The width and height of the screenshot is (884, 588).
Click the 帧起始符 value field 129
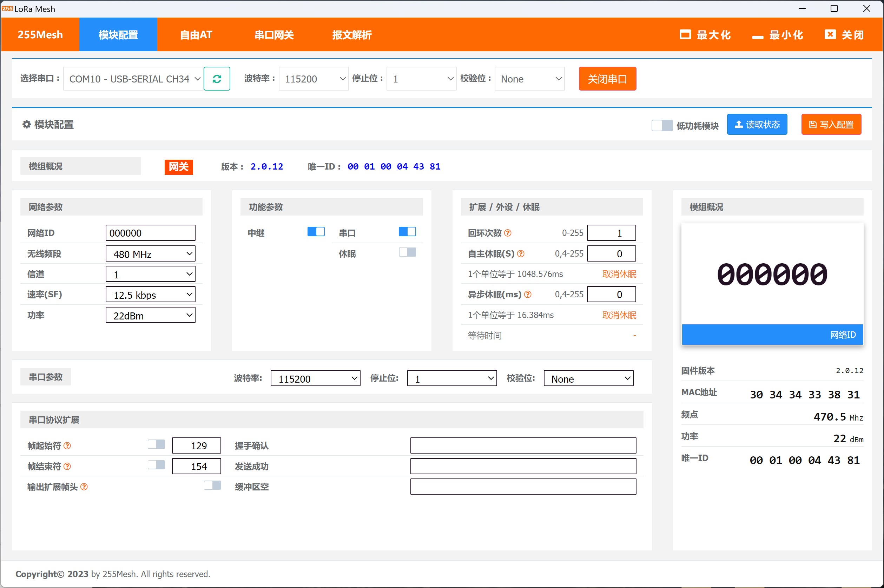[197, 445]
